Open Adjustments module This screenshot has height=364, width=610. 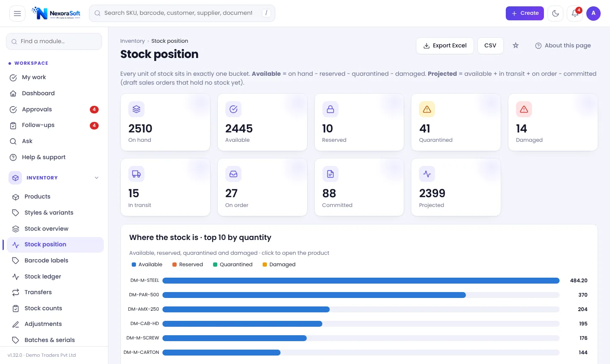(x=55, y=324)
